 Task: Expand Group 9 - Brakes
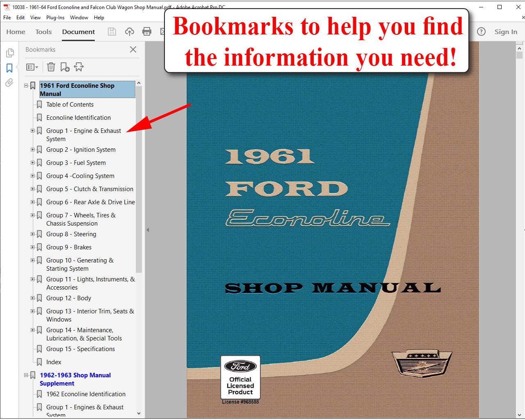coord(33,247)
